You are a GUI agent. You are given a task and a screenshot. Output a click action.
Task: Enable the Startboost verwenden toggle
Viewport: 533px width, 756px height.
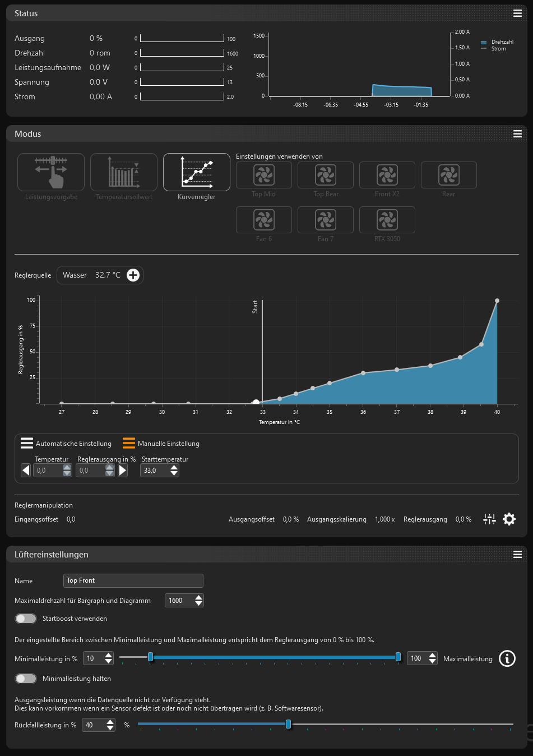click(26, 619)
